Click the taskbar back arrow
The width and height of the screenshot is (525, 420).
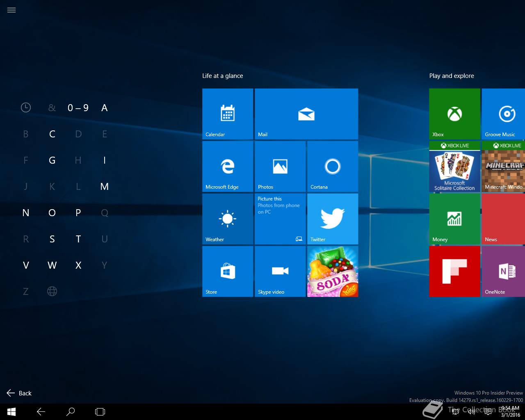tap(41, 412)
